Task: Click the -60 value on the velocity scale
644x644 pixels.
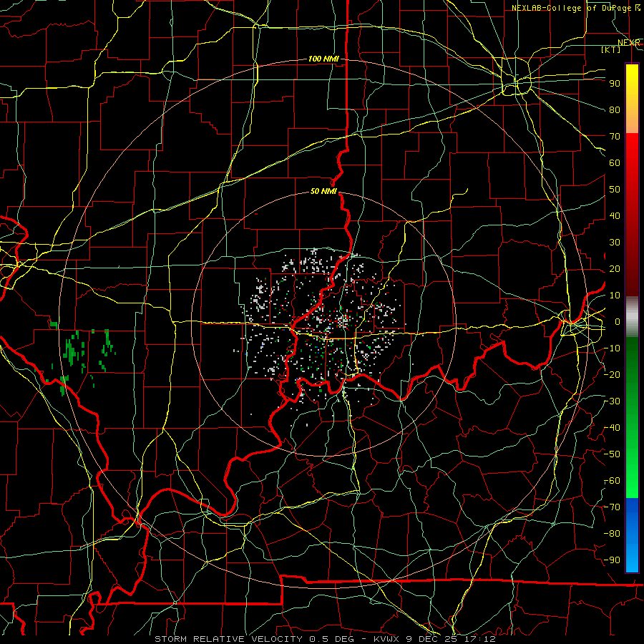Action: tap(613, 481)
